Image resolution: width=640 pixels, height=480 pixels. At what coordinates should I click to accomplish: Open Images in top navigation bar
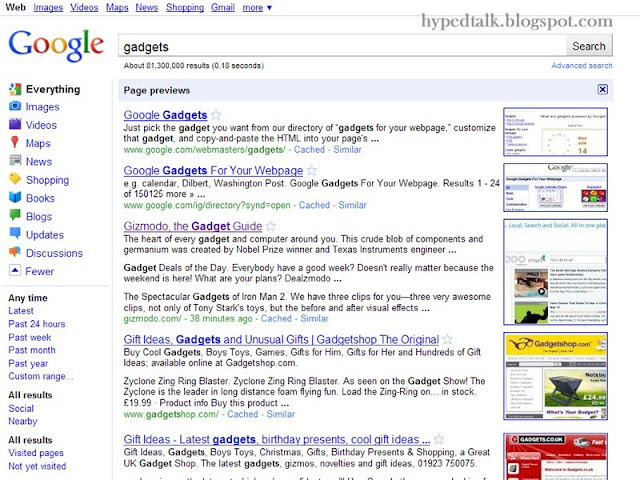pyautogui.click(x=48, y=7)
